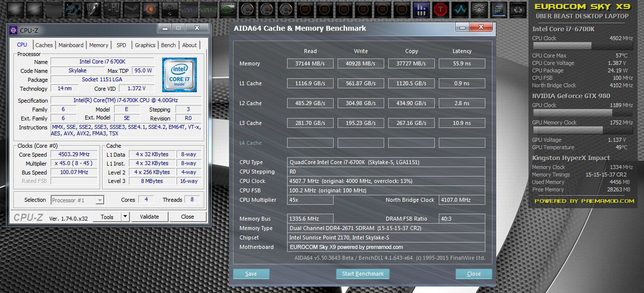Launch the NVIDIA dock icon
Image resolution: width=644 pixels, height=293 pixels.
[x=228, y=9]
